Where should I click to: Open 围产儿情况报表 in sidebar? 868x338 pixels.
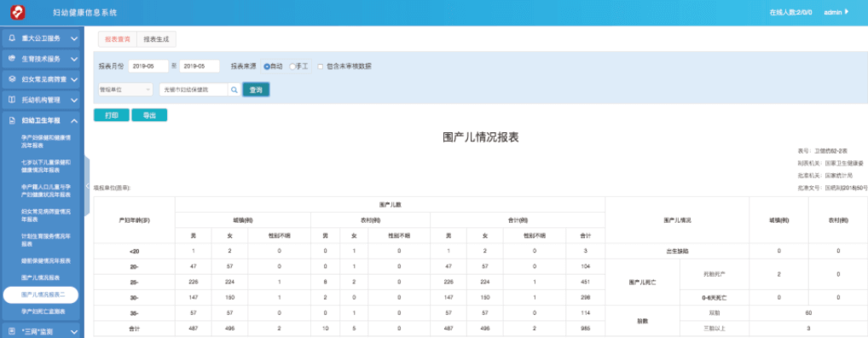click(x=40, y=277)
